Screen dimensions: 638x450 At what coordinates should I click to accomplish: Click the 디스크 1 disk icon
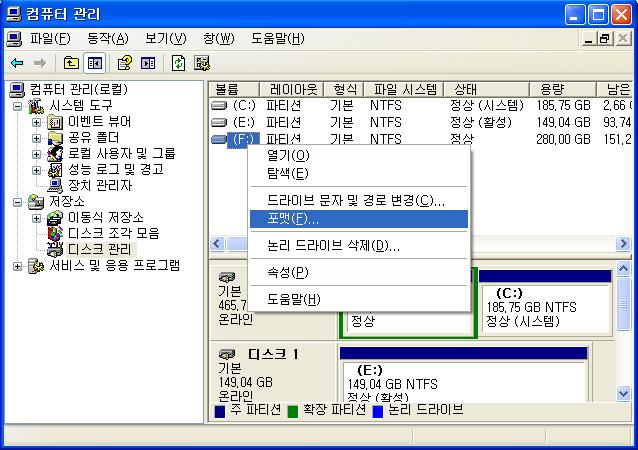227,354
